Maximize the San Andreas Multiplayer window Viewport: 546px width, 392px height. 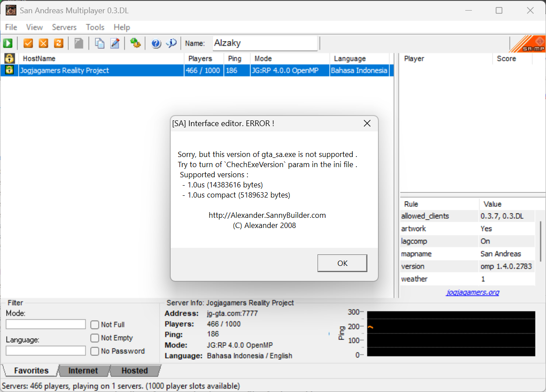click(499, 11)
